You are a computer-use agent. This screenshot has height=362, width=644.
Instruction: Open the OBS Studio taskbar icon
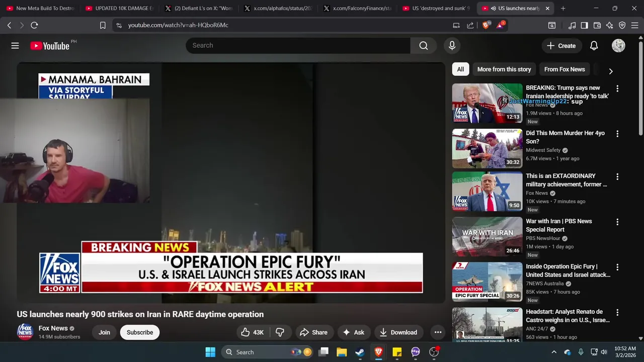tap(434, 352)
